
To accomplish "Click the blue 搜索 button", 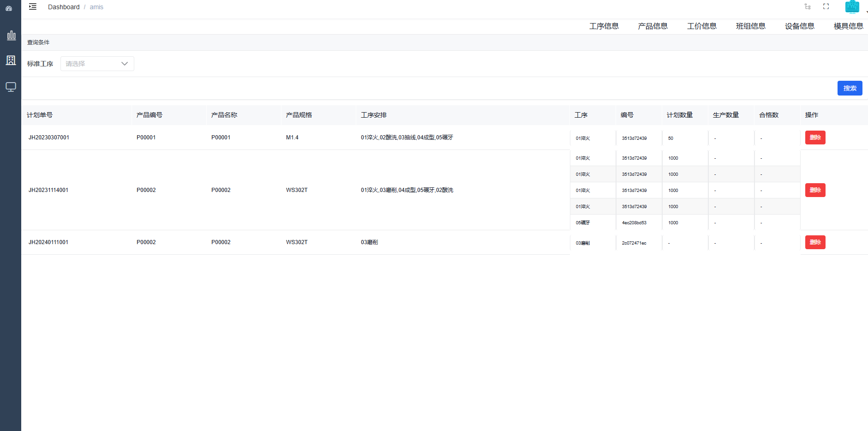I will pos(850,88).
